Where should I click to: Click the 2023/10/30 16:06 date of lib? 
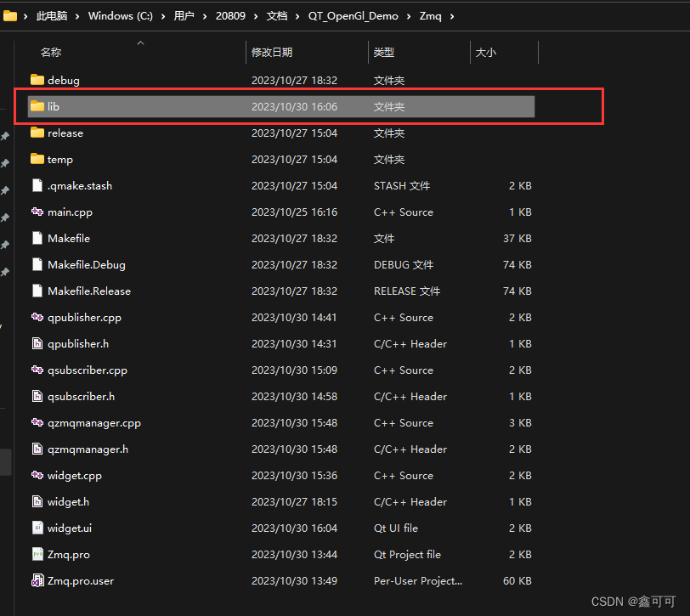pos(294,107)
